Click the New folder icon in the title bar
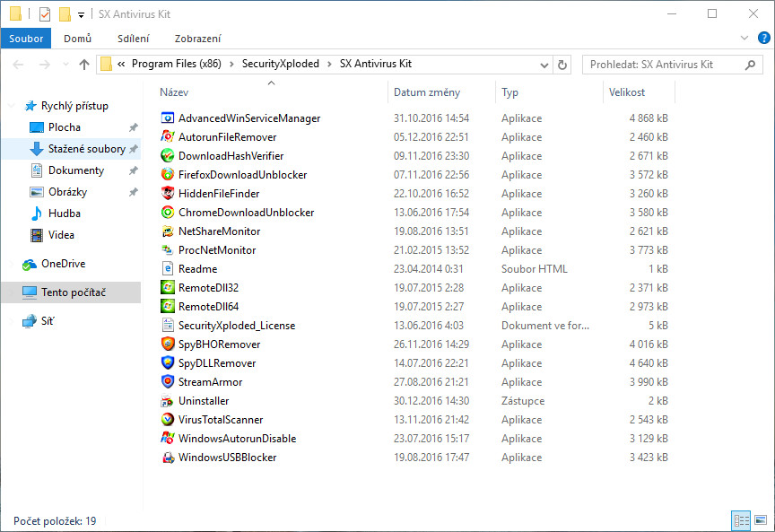Viewport: 775px width, 532px height. click(x=65, y=14)
